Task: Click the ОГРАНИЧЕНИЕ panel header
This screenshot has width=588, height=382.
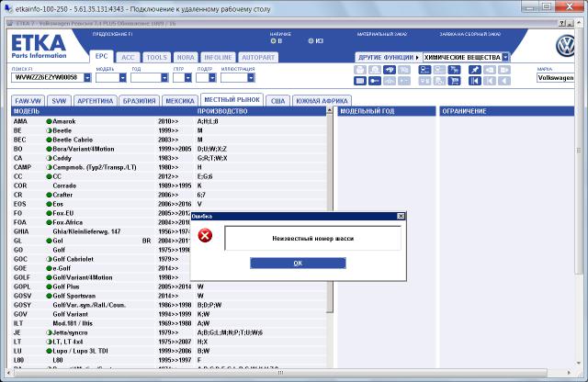Action: click(506, 111)
